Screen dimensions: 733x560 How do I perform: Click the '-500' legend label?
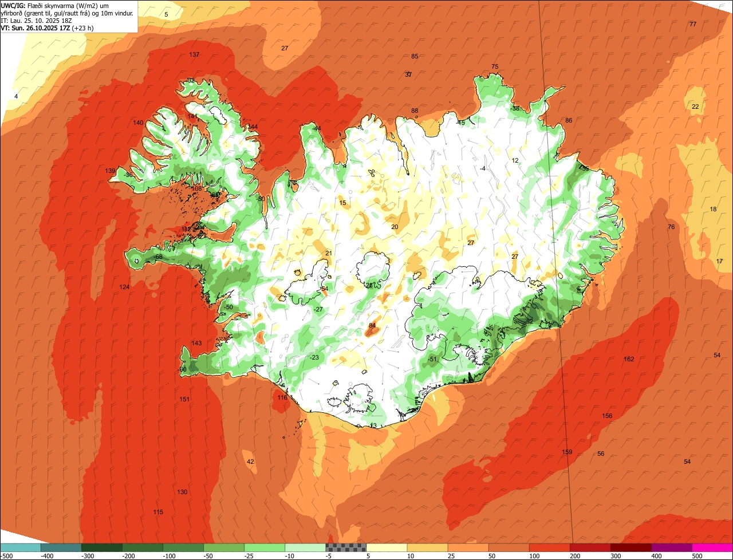(6, 555)
